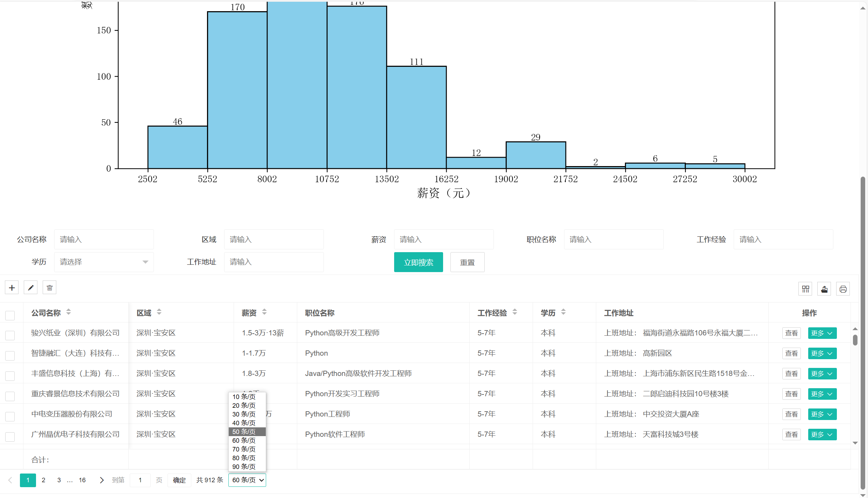This screenshot has width=868, height=498.
Task: Go to next page arrow
Action: pos(102,480)
